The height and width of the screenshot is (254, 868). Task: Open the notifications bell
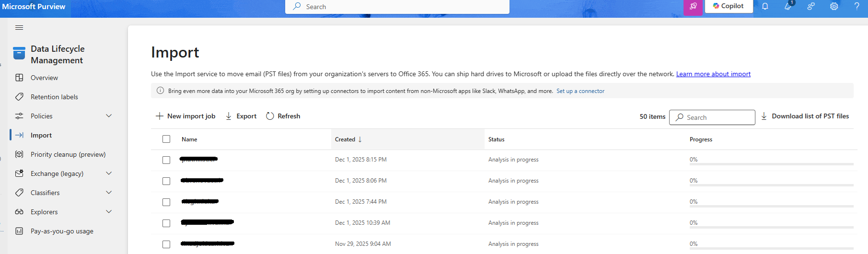pyautogui.click(x=765, y=6)
